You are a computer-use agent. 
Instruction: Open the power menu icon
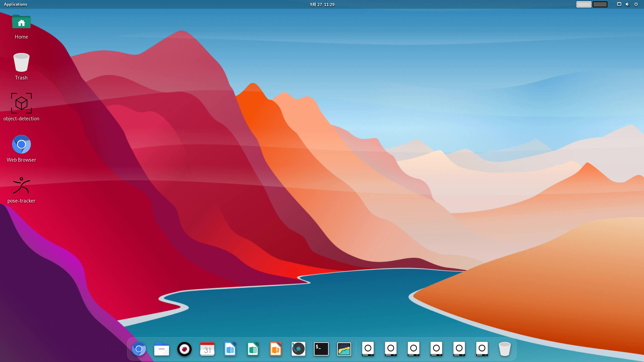[x=636, y=4]
